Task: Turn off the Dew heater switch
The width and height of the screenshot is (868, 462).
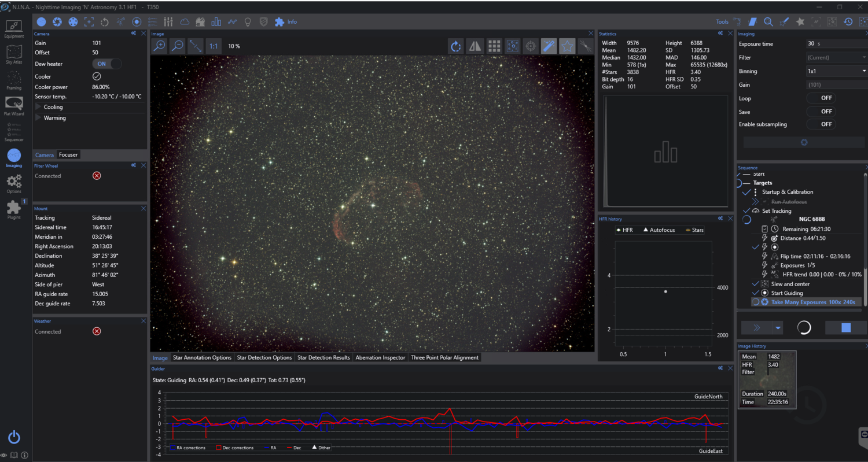Action: (108, 64)
